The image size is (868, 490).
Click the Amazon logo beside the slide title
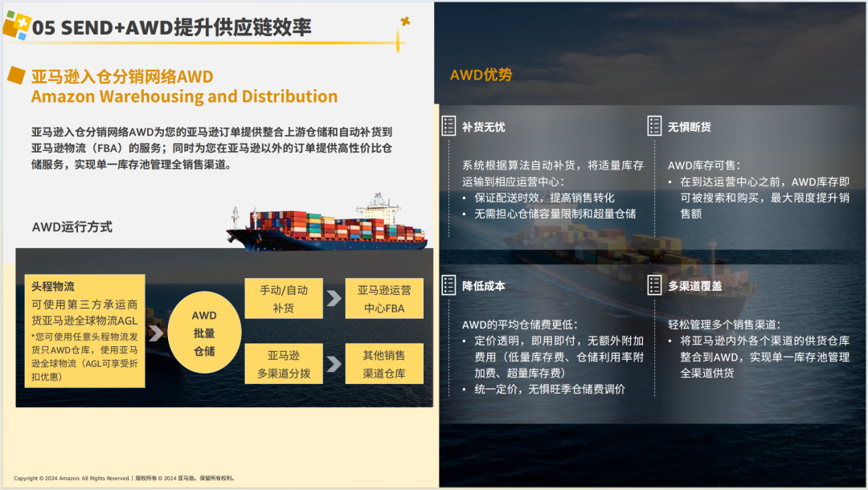[x=16, y=26]
